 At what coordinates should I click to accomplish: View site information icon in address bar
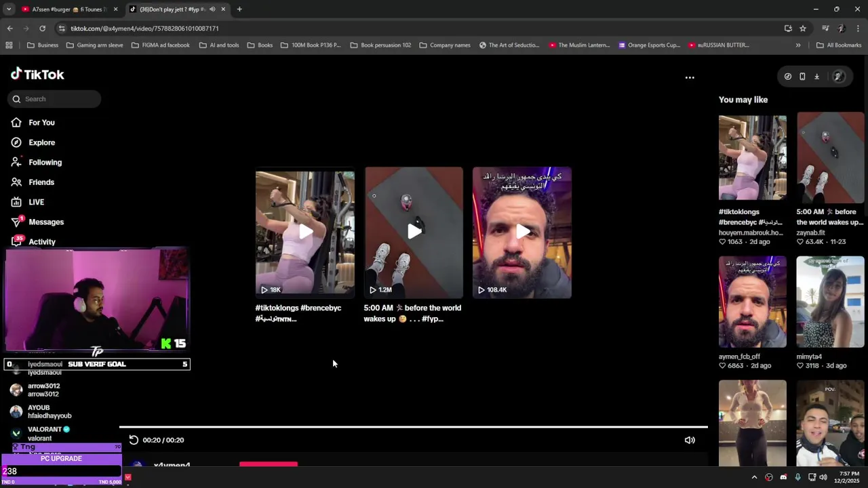[x=62, y=28]
